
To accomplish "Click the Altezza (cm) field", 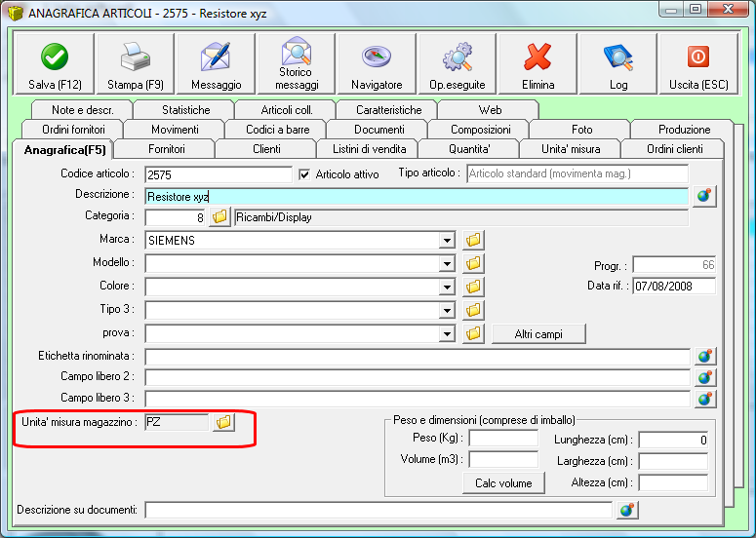I will [673, 482].
